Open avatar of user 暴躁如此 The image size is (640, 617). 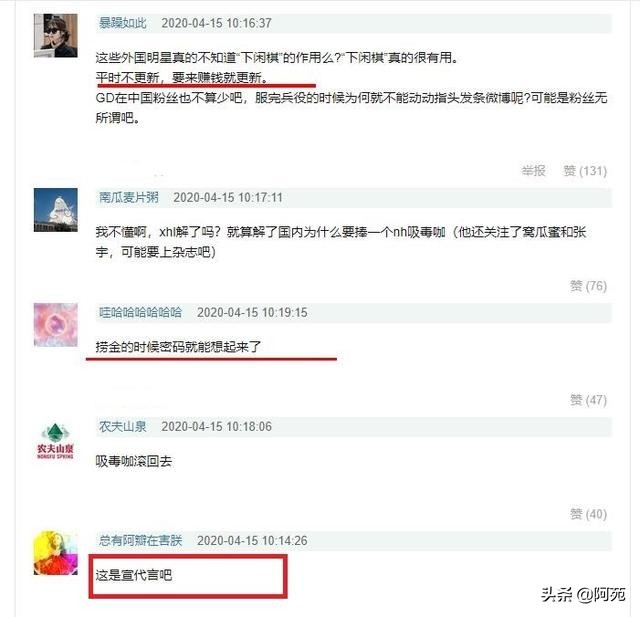(x=56, y=36)
